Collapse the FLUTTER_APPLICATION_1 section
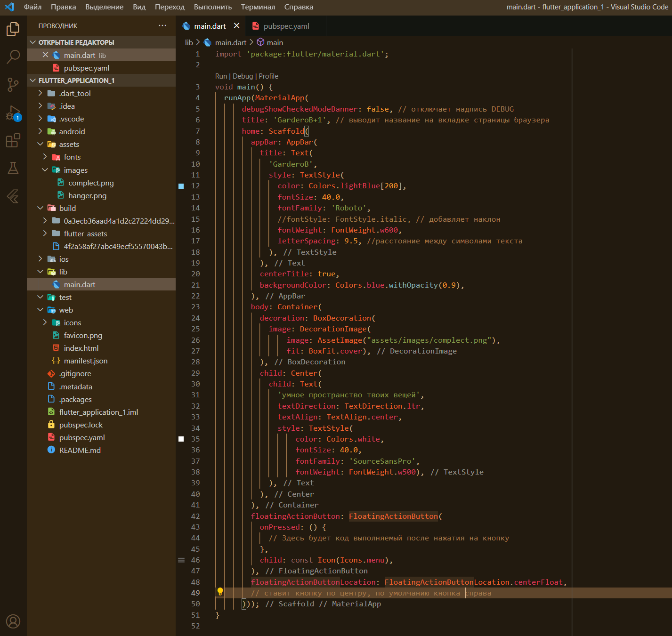This screenshot has height=636, width=672. 101,81
